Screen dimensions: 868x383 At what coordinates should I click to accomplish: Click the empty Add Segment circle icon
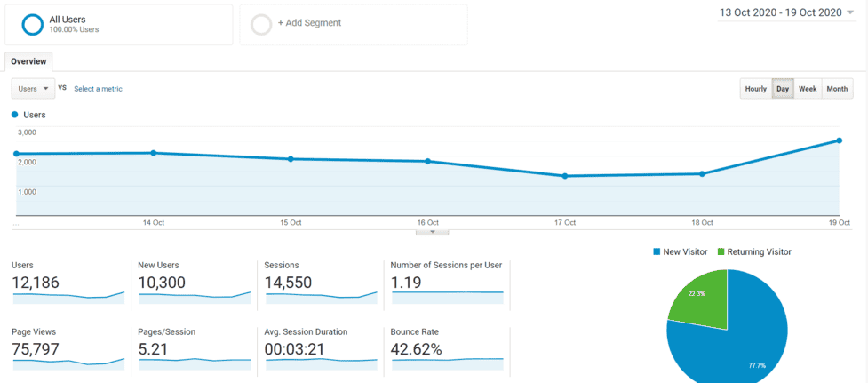pyautogui.click(x=261, y=24)
